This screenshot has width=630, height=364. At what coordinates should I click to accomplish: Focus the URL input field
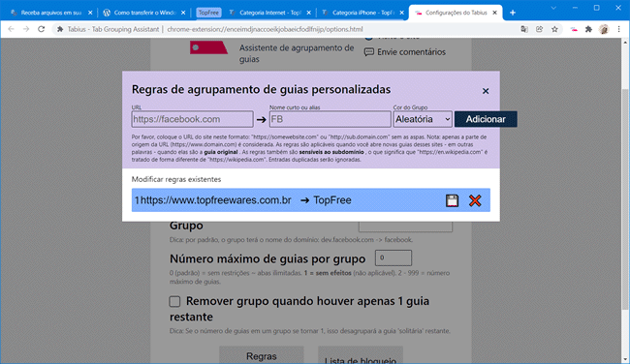[193, 119]
